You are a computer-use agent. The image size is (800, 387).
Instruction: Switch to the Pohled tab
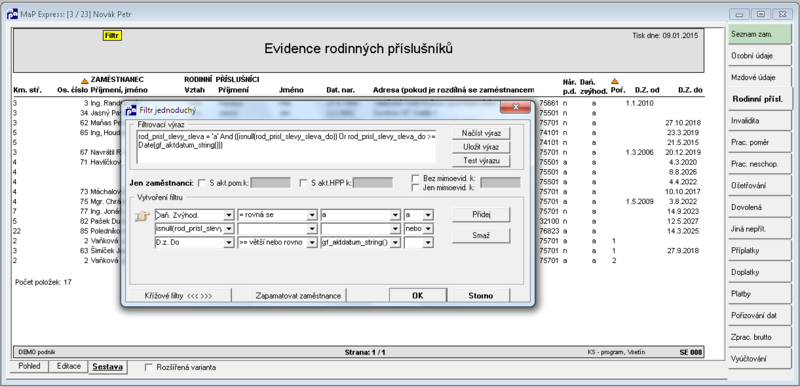pos(29,367)
